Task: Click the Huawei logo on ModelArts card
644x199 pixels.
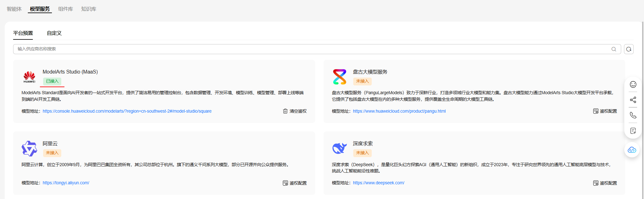Action: 29,77
